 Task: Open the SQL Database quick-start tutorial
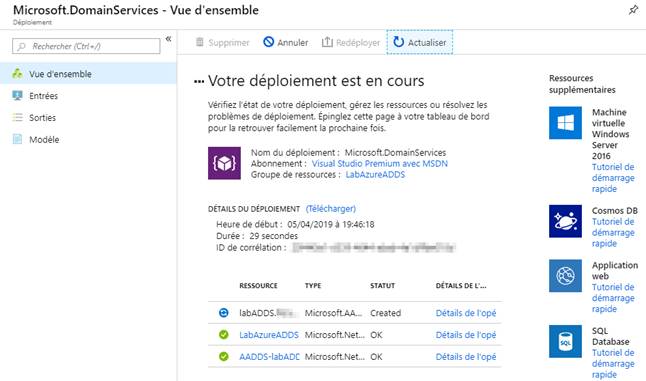point(613,364)
